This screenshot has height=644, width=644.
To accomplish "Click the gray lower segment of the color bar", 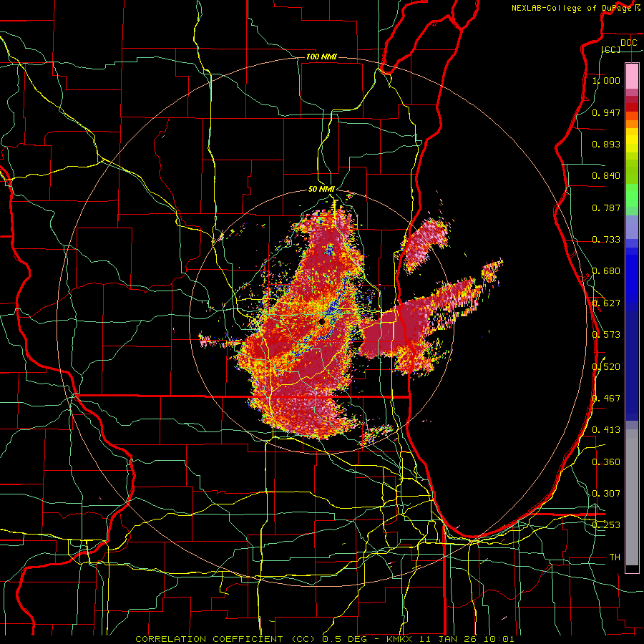I will [x=632, y=497].
